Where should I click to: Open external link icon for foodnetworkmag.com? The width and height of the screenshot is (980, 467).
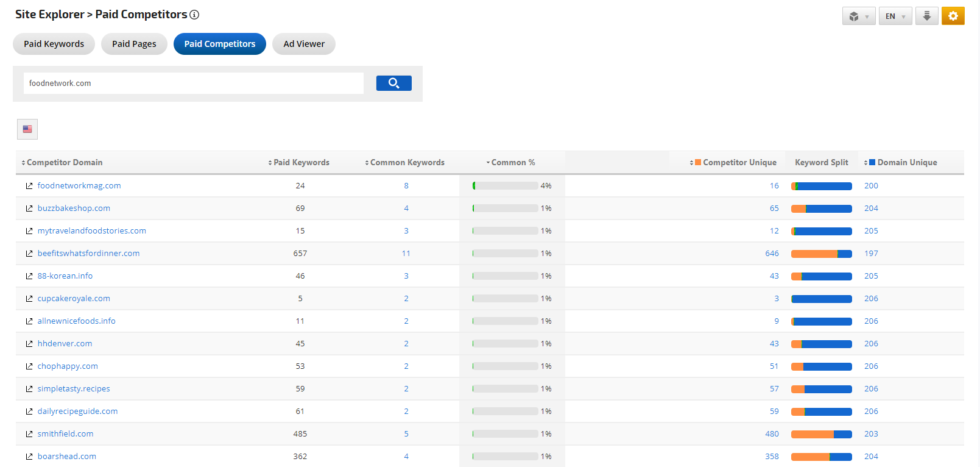(29, 186)
